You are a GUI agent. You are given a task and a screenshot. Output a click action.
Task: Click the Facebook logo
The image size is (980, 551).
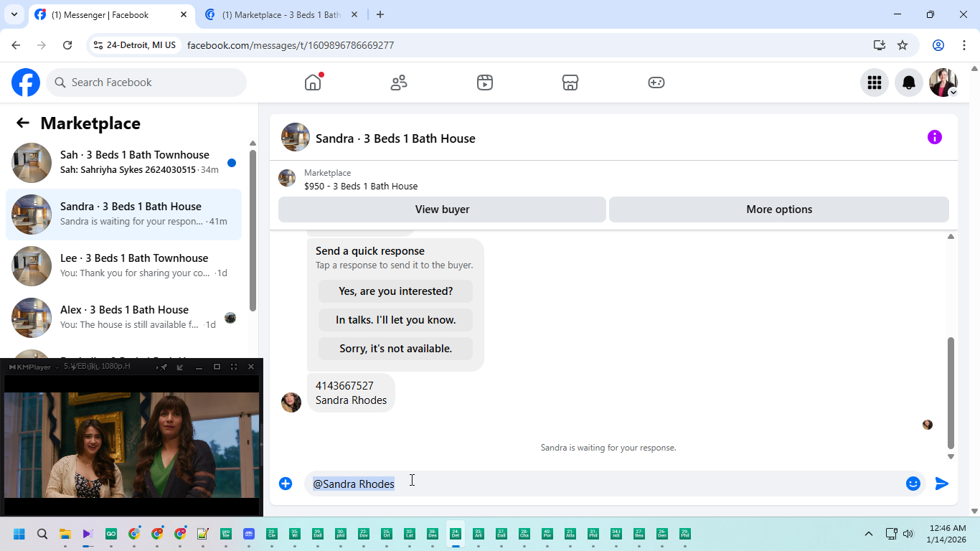coord(26,83)
